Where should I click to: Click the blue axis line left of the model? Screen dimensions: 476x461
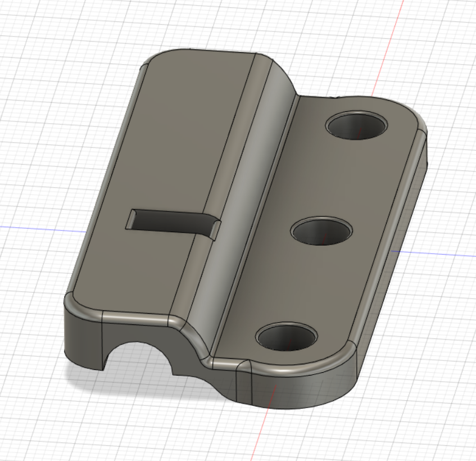[x=34, y=228]
